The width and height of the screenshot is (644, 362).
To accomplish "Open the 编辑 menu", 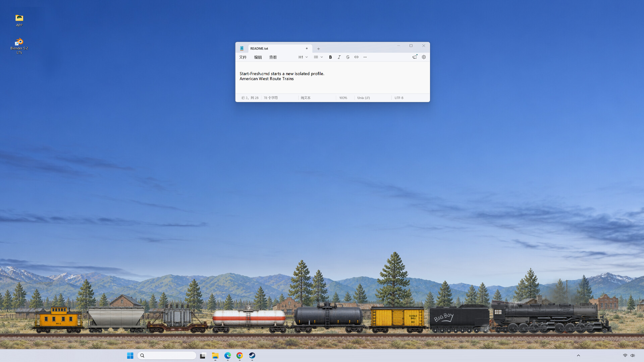I will click(x=258, y=57).
